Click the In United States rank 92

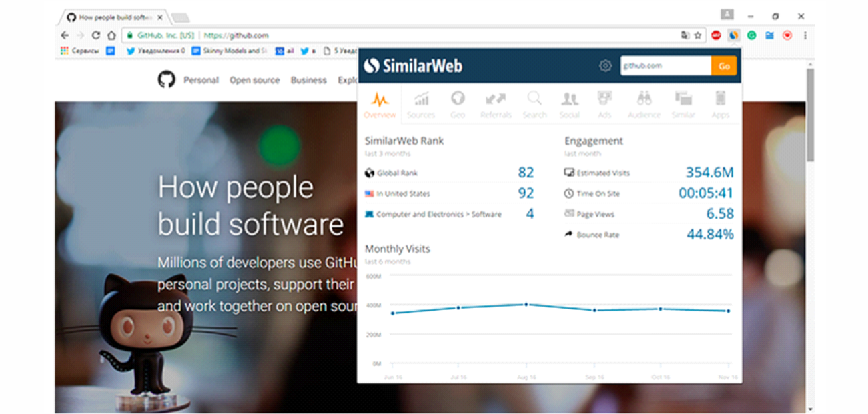tap(526, 193)
